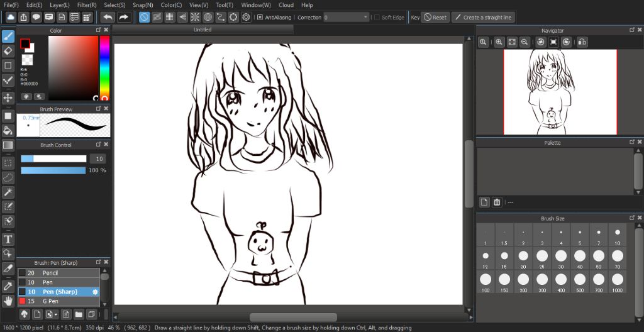Select the Move tool
This screenshot has height=332, width=644.
[8, 98]
